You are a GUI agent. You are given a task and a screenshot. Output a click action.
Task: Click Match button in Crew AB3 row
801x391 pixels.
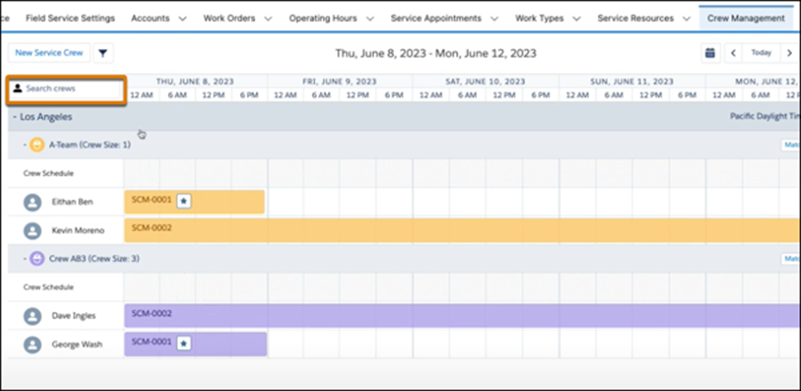(791, 259)
